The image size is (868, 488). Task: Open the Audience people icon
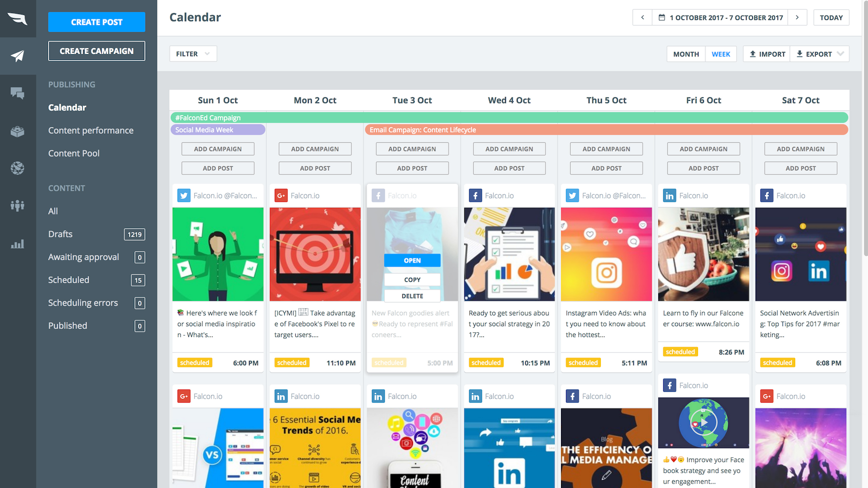(18, 206)
